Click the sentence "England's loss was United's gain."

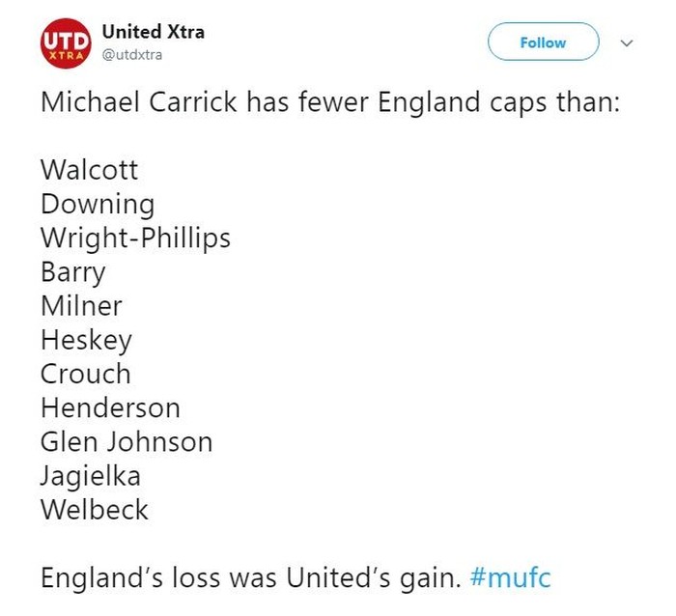pyautogui.click(x=250, y=578)
